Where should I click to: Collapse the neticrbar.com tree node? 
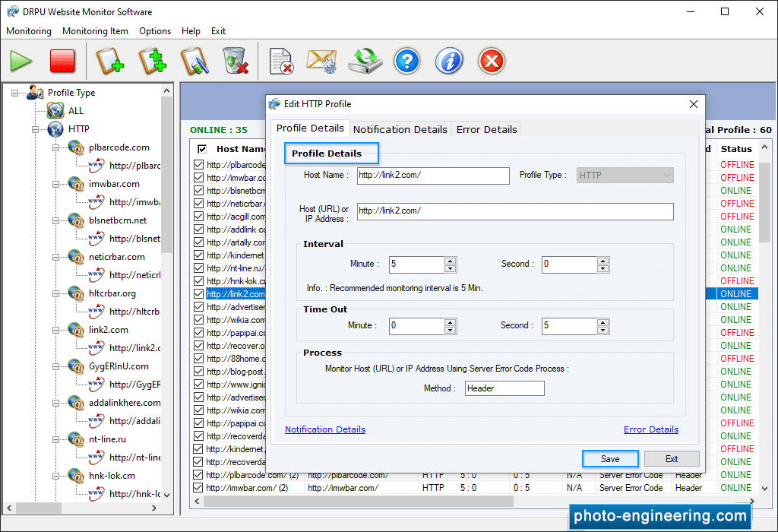56,257
